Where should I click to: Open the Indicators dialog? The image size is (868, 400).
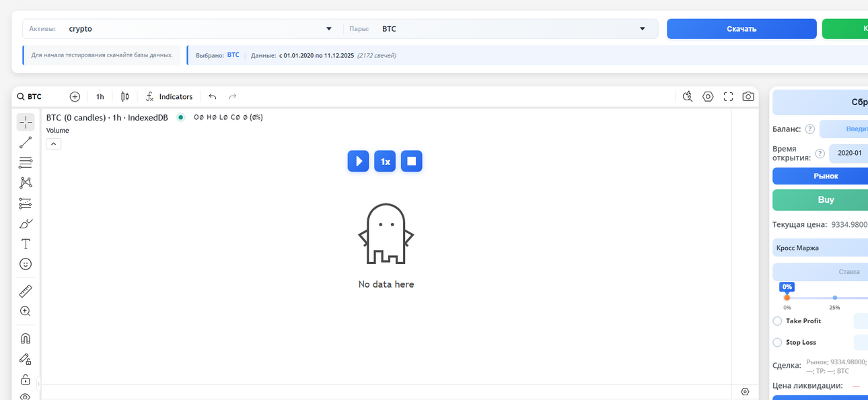tap(170, 97)
